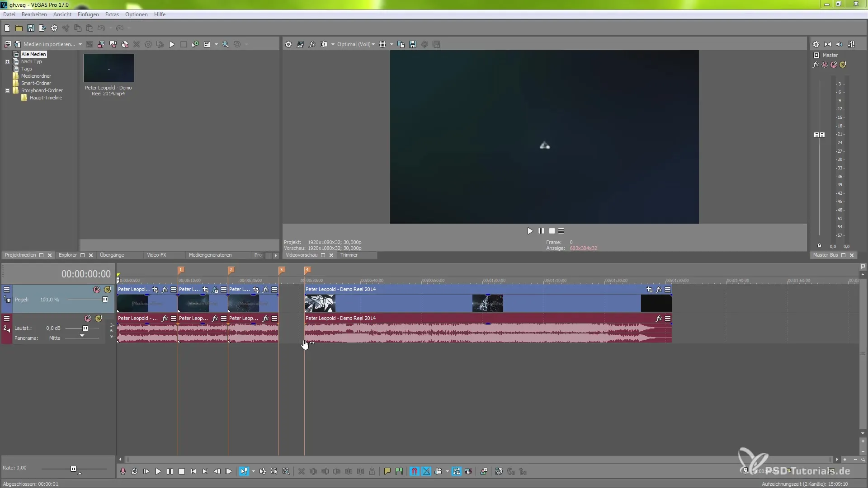Stop playback in the video preview window
868x488 pixels.
coord(552,231)
